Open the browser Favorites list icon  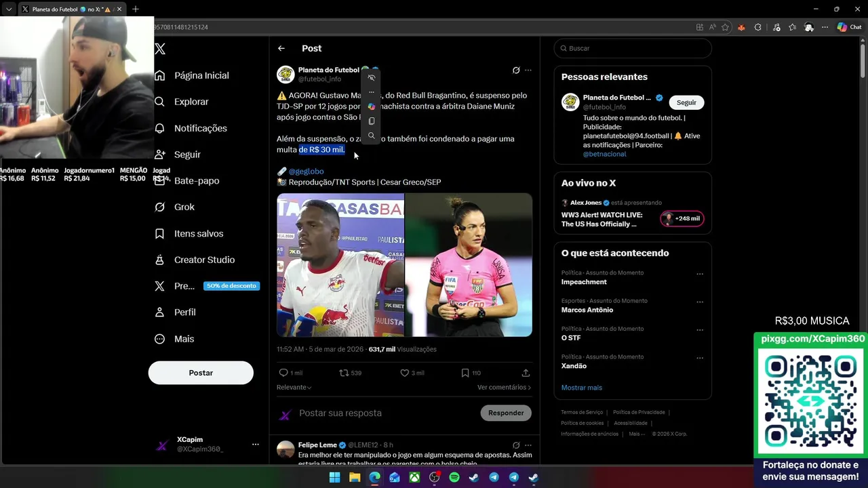point(793,27)
